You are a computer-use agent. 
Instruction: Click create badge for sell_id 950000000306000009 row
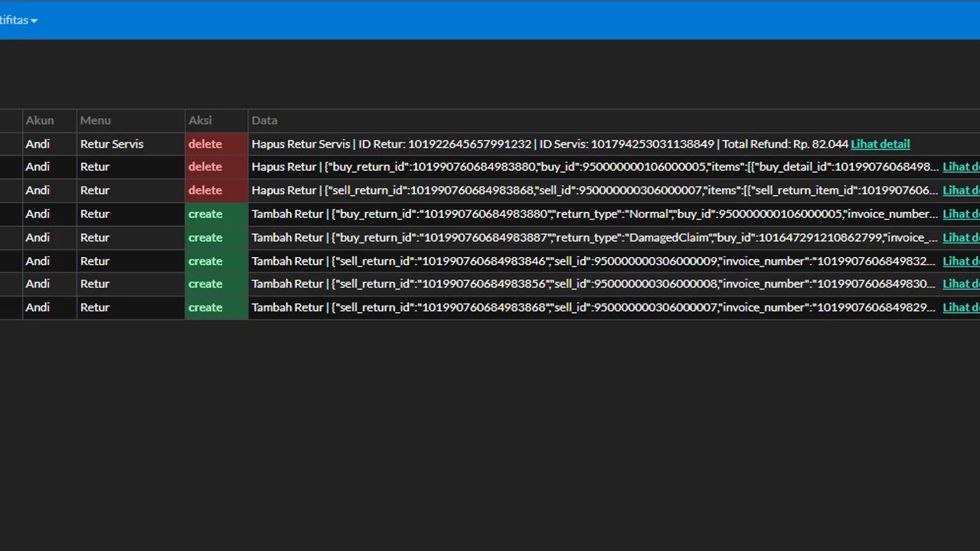coord(217,261)
